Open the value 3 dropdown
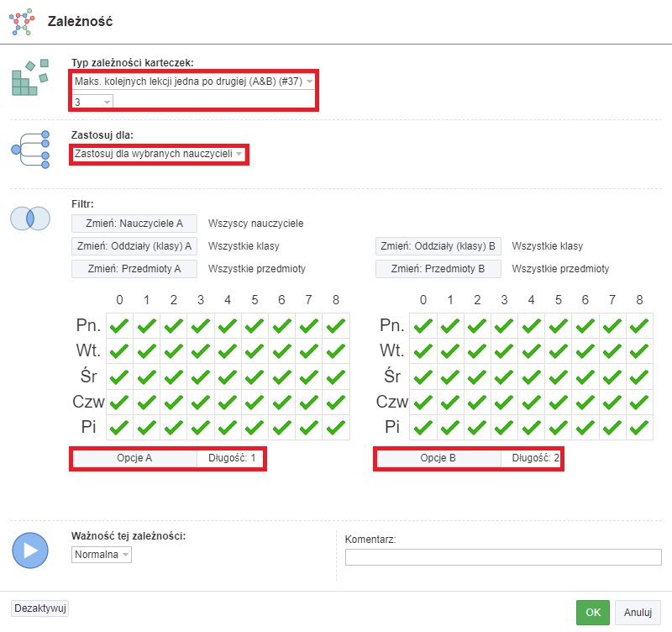This screenshot has width=672, height=632. [92, 102]
